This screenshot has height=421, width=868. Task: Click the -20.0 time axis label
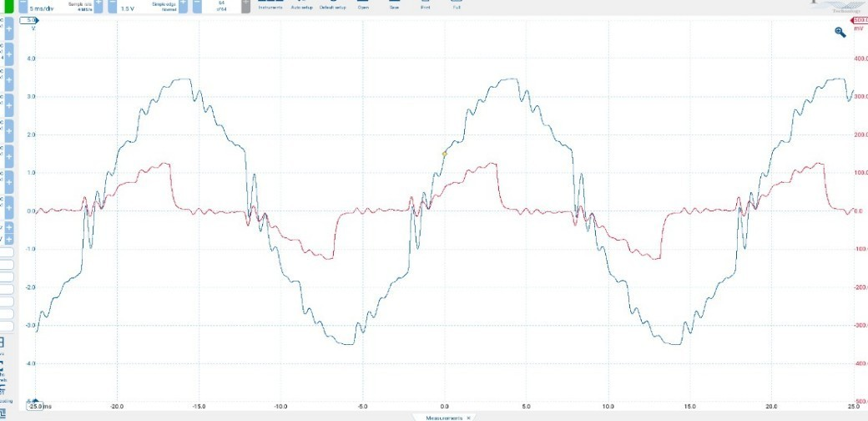pyautogui.click(x=117, y=406)
